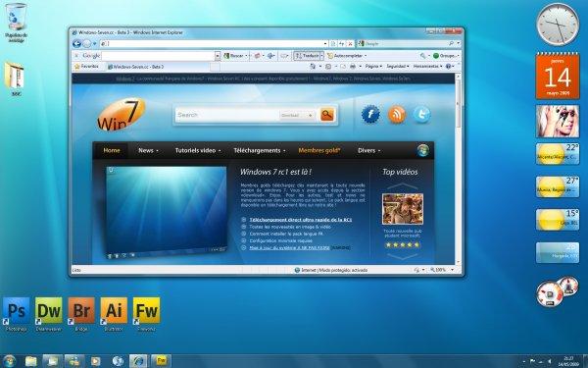This screenshot has width=588, height=368.
Task: Click the Téléchargement direct ultra rapide link
Action: pos(301,220)
